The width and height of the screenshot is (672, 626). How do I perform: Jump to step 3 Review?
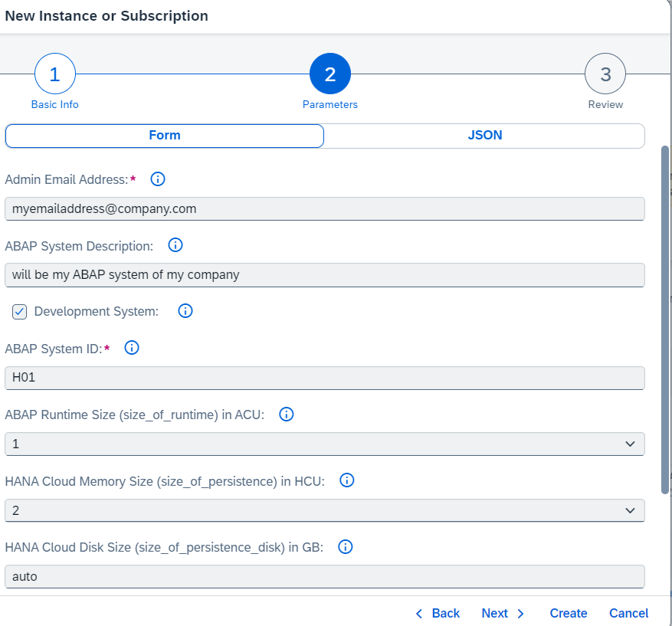[605, 75]
